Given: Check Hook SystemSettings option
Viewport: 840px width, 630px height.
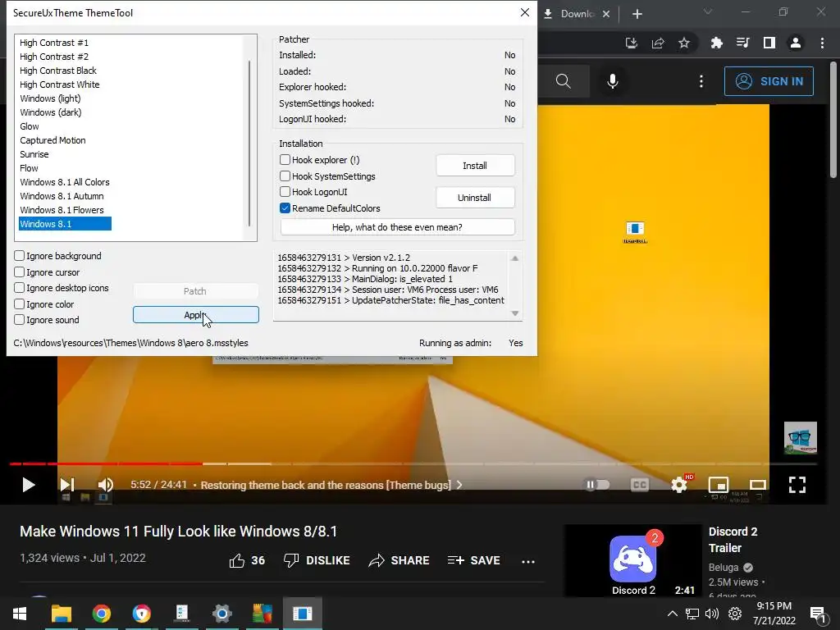Looking at the screenshot, I should coord(285,176).
